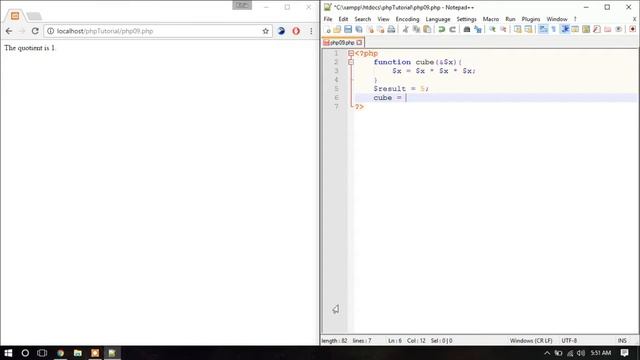Click the active browser tab
Viewport: 640px width, 360px height.
[x=15, y=16]
